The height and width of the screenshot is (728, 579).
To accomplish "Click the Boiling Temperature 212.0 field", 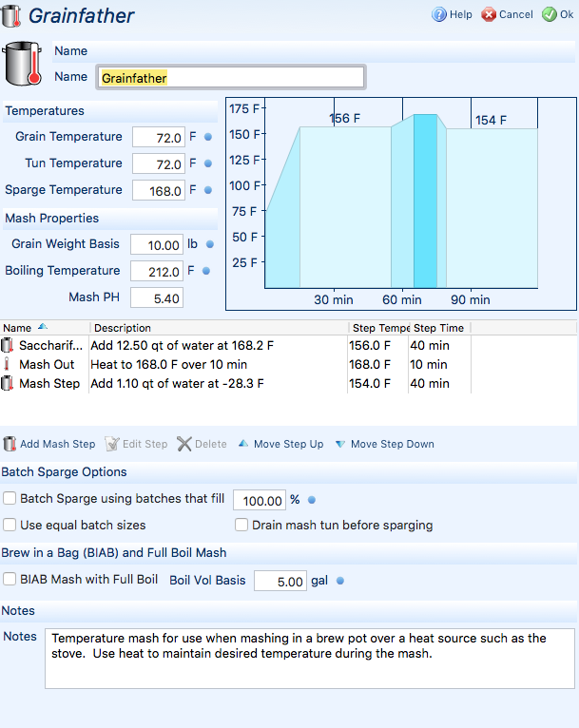I will point(157,271).
